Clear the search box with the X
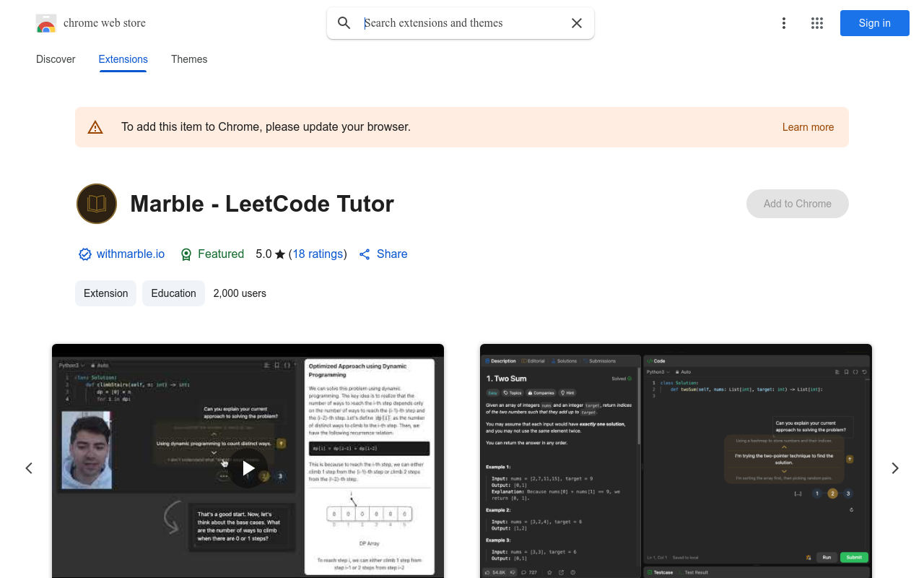The width and height of the screenshot is (924, 578). coord(577,23)
